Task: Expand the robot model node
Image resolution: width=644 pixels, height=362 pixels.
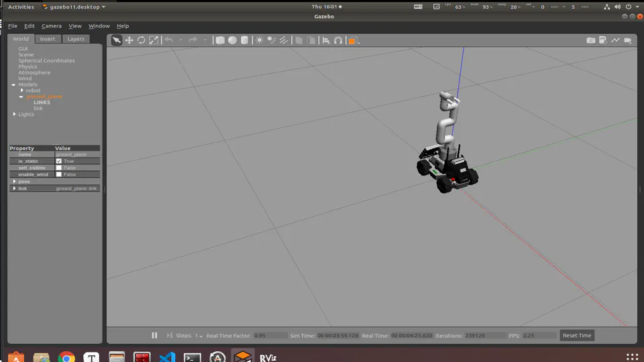Action: pos(22,90)
